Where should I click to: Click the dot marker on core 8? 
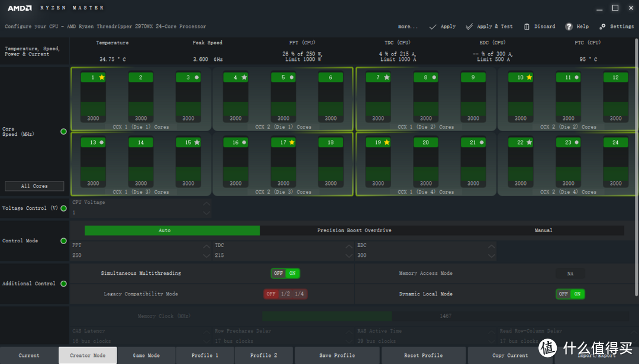click(434, 77)
